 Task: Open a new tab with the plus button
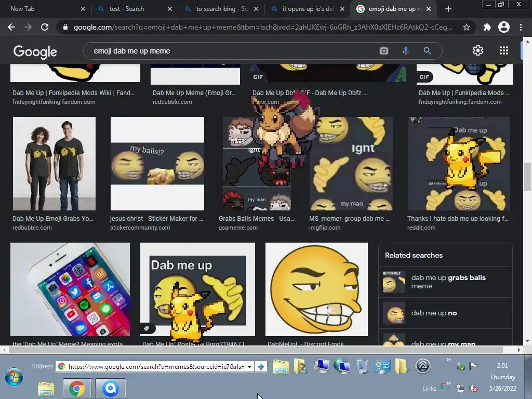[448, 9]
